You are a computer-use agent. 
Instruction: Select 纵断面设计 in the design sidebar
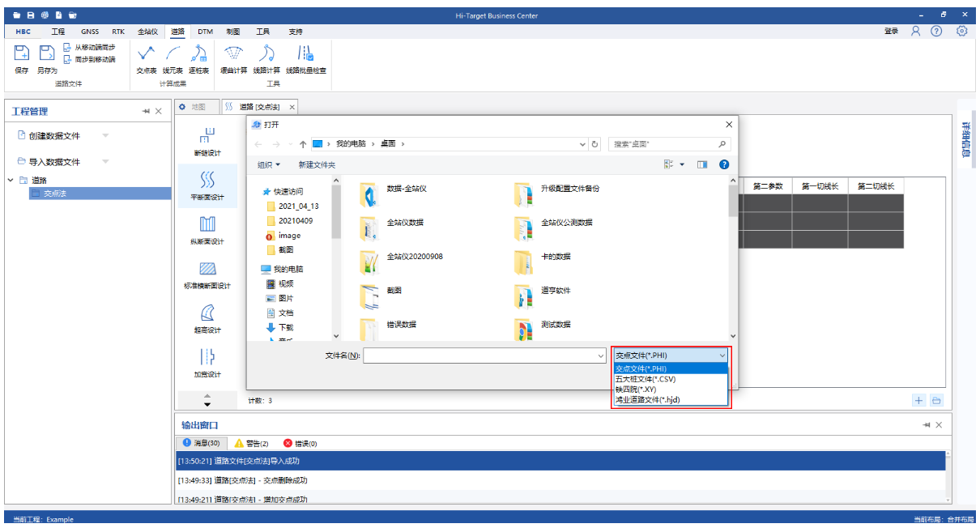pyautogui.click(x=207, y=229)
